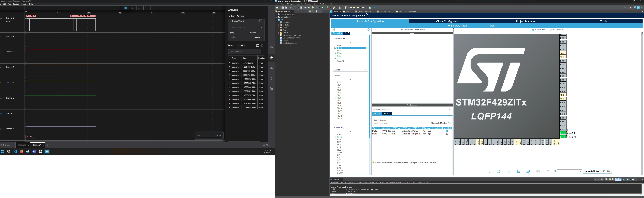Open the Windows Start menu
The image size is (644, 198).
tap(2, 152)
